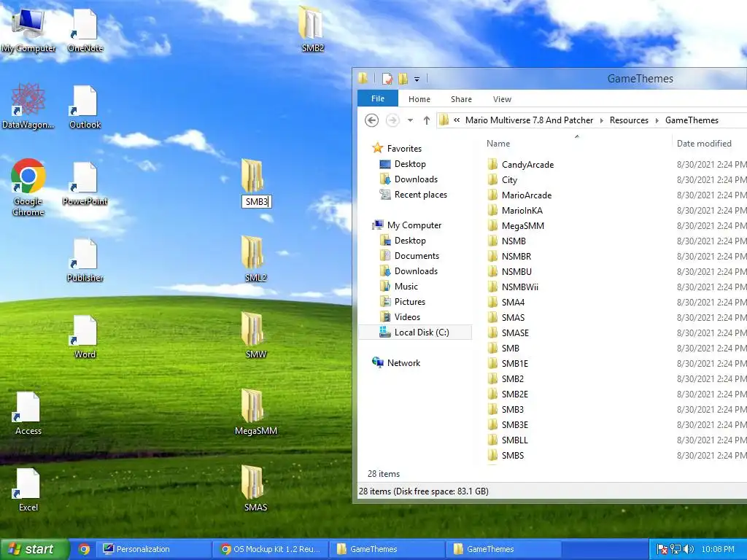The height and width of the screenshot is (560, 747).
Task: Select the Access desktop shortcut
Action: (28, 413)
